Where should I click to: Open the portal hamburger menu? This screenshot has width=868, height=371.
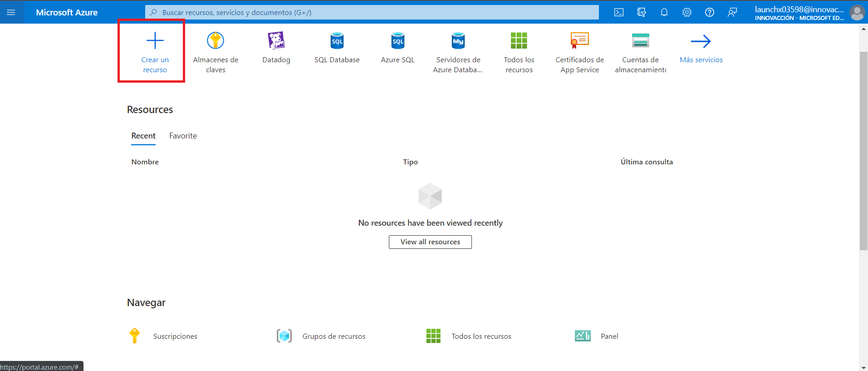(11, 12)
